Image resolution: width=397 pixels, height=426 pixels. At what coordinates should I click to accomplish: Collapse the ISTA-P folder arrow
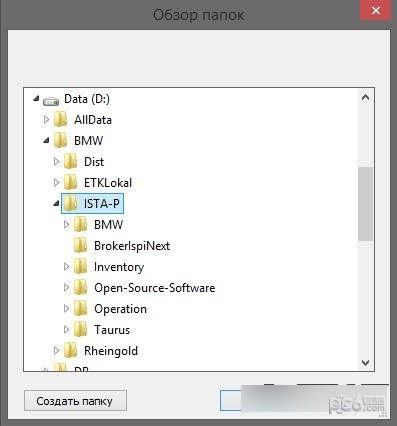pyautogui.click(x=56, y=204)
